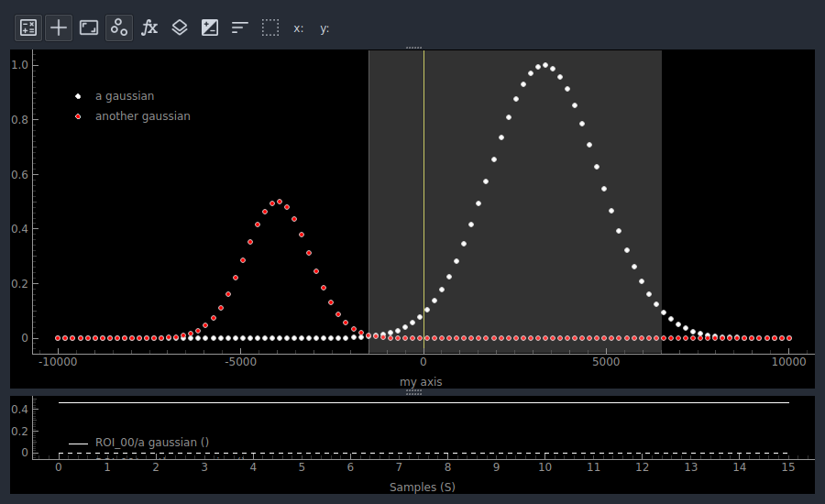Click the calculator stats icon in toolbar
The height and width of the screenshot is (504, 825).
pyautogui.click(x=28, y=27)
